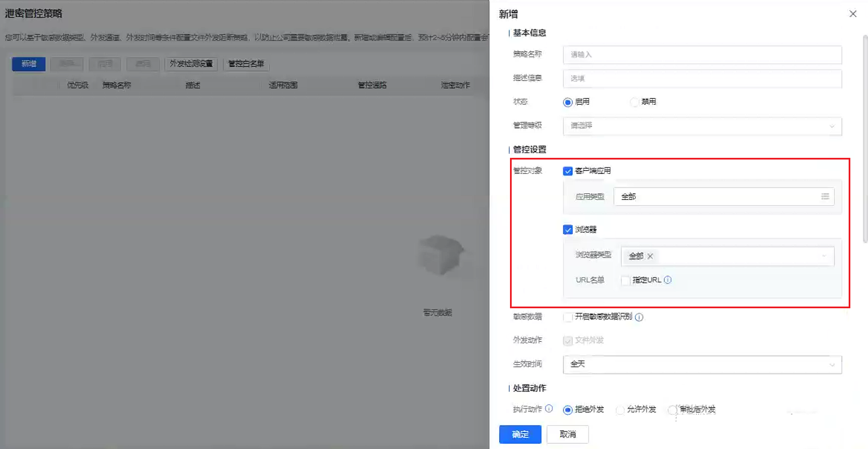868x449 pixels.
Task: Click the 策略名称 input field
Action: click(x=702, y=55)
